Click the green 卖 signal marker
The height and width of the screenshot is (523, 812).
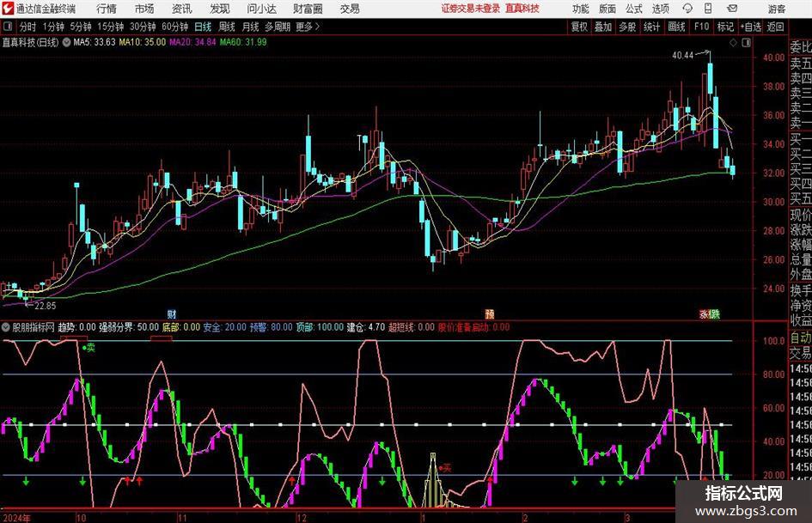point(90,348)
